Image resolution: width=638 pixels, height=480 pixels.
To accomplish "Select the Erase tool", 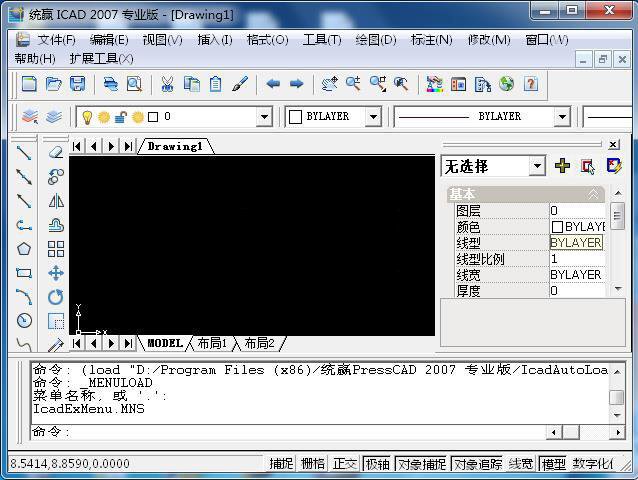I will 56,153.
